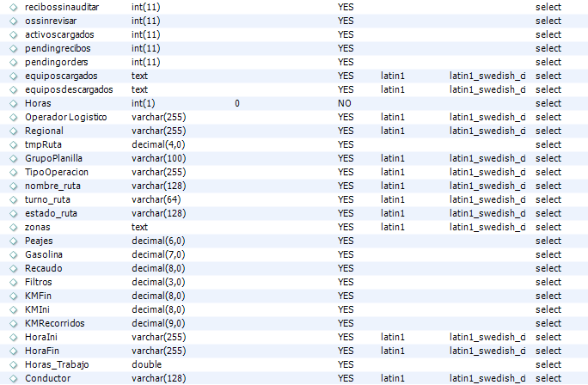Click the KMRecorridos column name
Image resolution: width=588 pixels, height=385 pixels.
55,323
